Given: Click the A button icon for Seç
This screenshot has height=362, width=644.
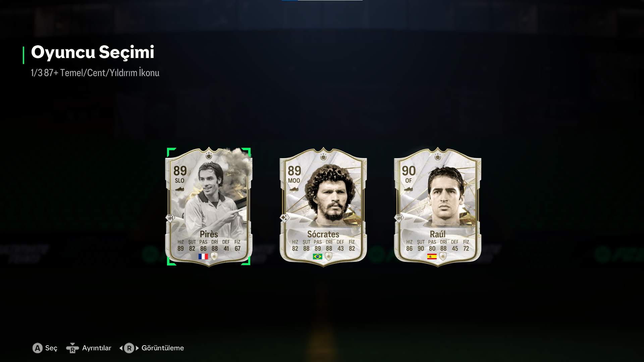Looking at the screenshot, I should coord(38,348).
